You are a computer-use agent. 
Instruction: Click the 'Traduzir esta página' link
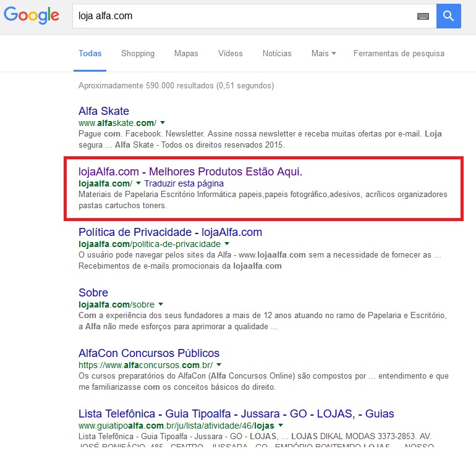pos(184,183)
